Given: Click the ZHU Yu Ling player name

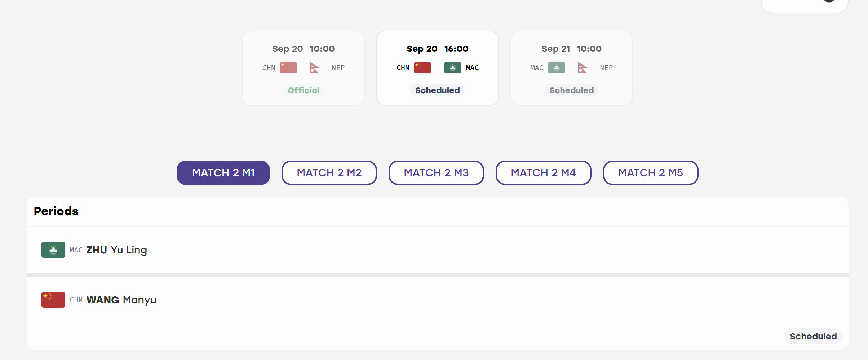Looking at the screenshot, I should tap(116, 250).
